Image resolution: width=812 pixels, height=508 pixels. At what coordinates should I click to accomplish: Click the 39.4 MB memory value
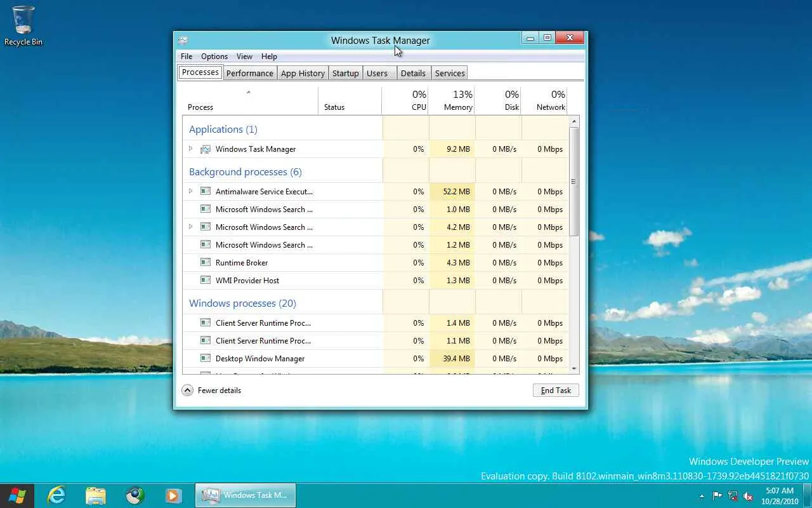pyautogui.click(x=457, y=359)
